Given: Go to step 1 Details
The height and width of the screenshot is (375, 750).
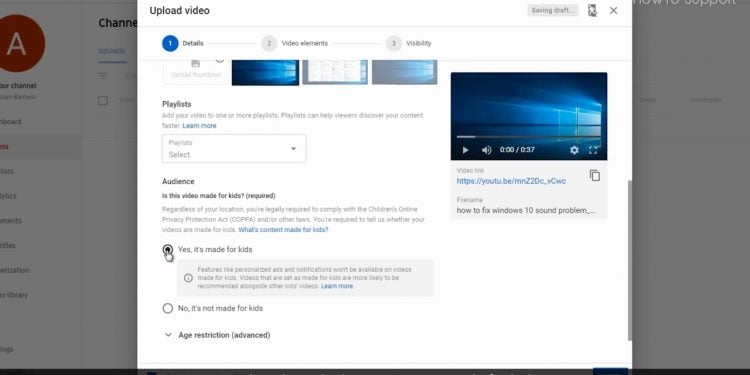Looking at the screenshot, I should 183,43.
